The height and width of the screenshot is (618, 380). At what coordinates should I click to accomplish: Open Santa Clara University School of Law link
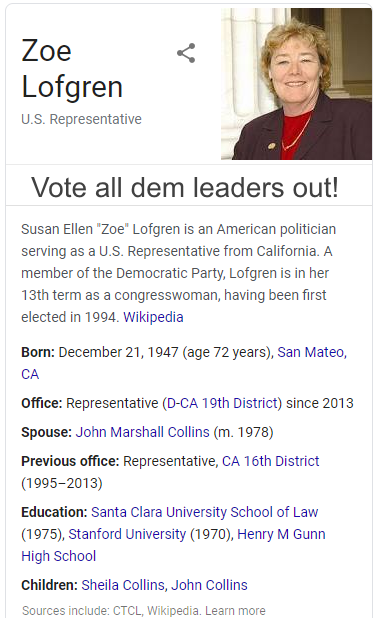point(205,512)
